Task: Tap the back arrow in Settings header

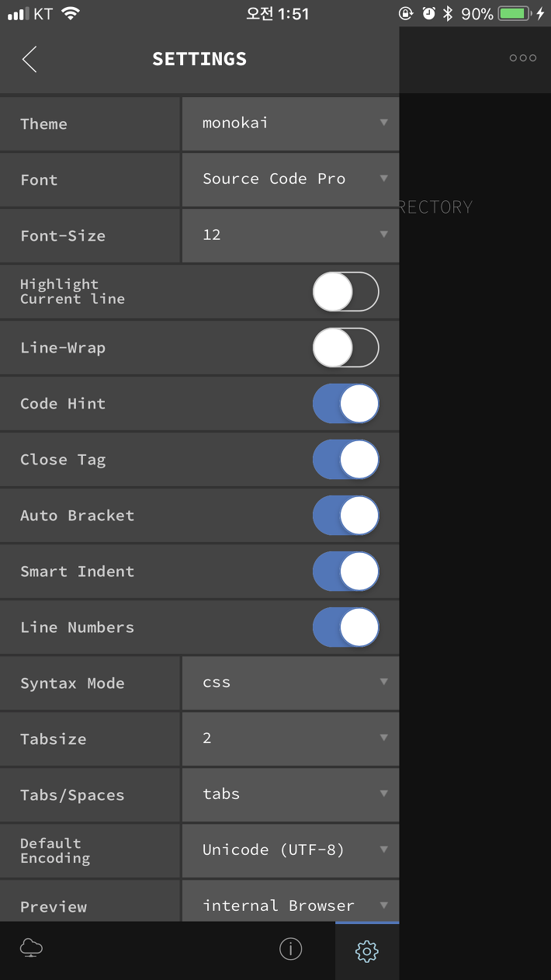Action: coord(29,59)
